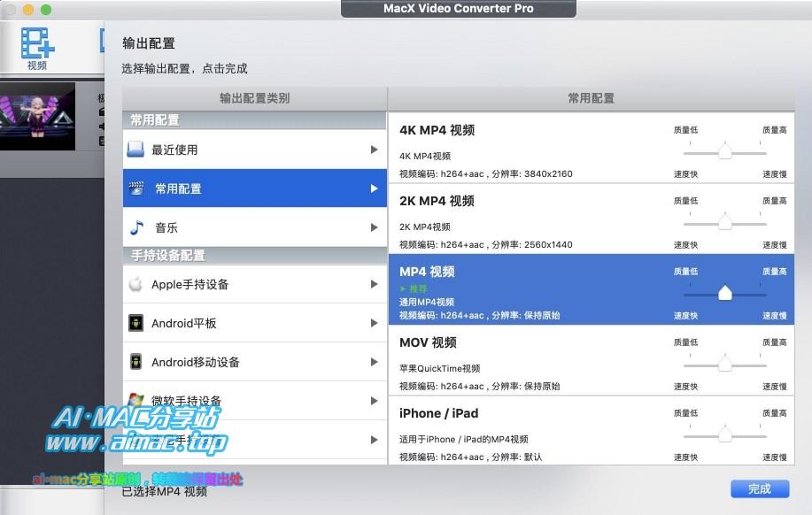Click the 适用于iPhone / iPad的MP4视频 description
This screenshot has height=515, width=812.
click(463, 440)
